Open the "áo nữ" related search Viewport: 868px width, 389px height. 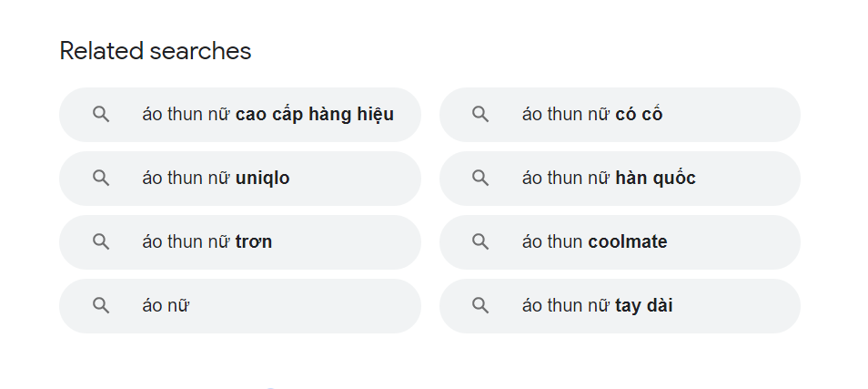[x=166, y=306]
